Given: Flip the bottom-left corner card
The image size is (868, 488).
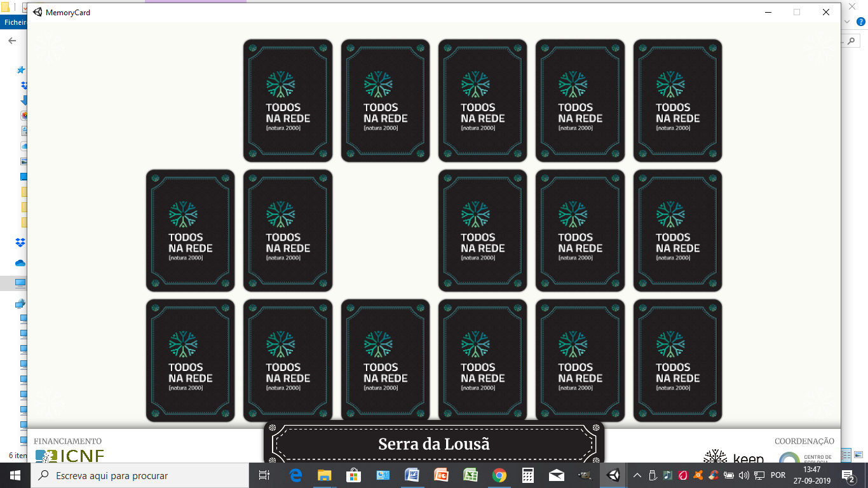Looking at the screenshot, I should (x=190, y=360).
